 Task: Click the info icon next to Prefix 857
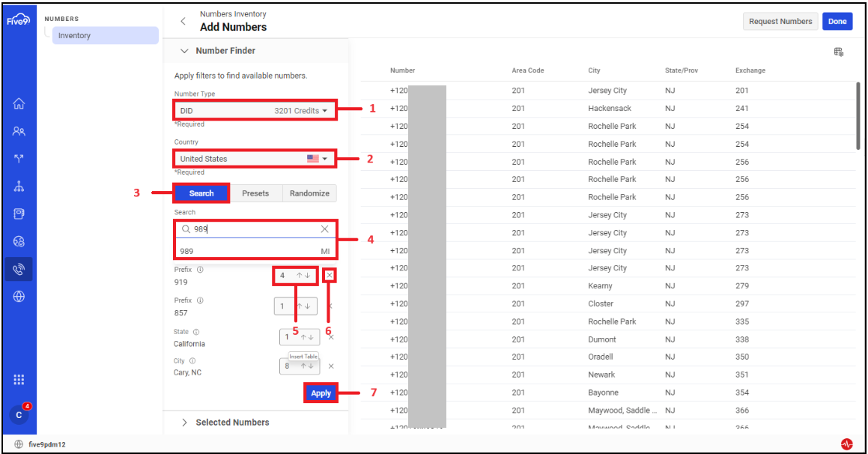pos(201,300)
